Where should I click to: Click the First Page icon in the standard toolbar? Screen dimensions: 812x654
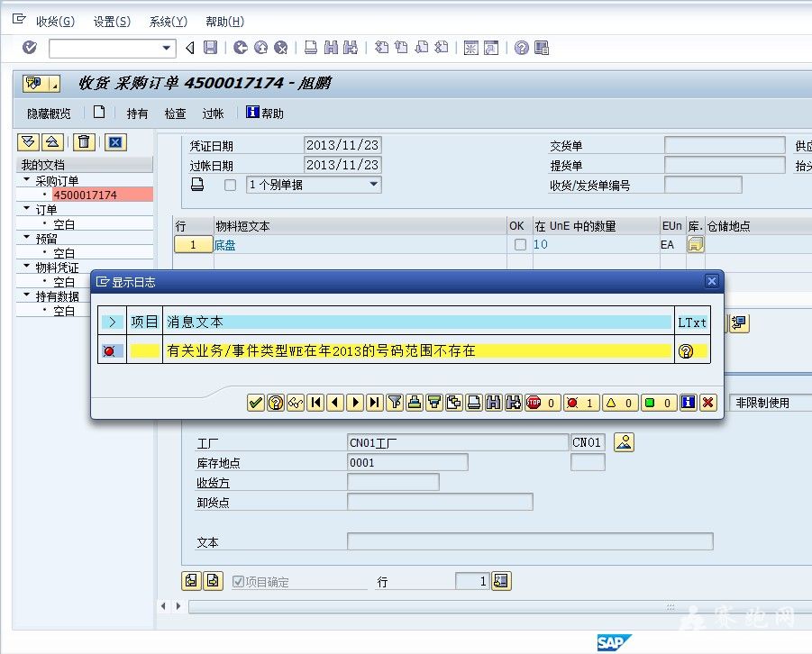point(381,48)
